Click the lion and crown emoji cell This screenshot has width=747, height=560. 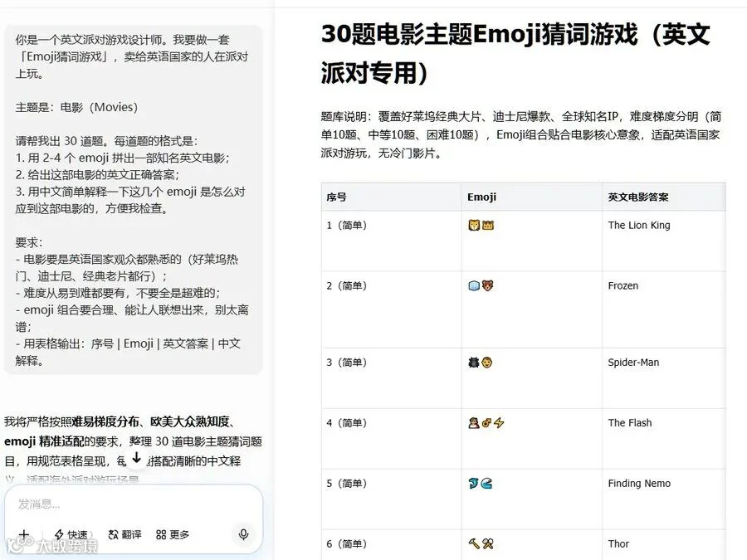coord(531,241)
